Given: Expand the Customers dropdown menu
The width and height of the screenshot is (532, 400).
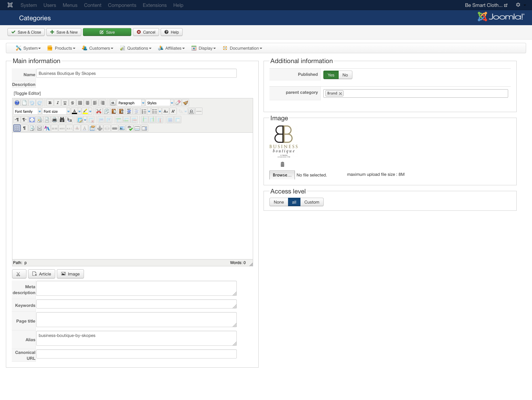Looking at the screenshot, I should [98, 48].
